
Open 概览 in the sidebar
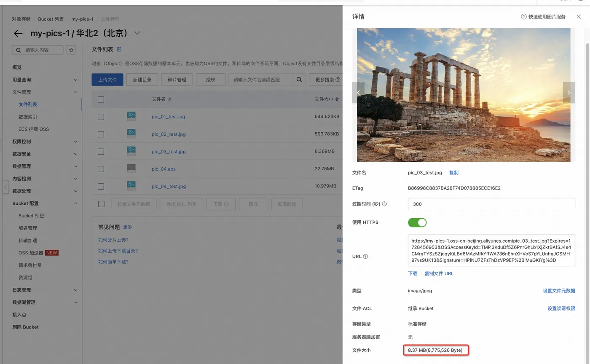tap(17, 67)
